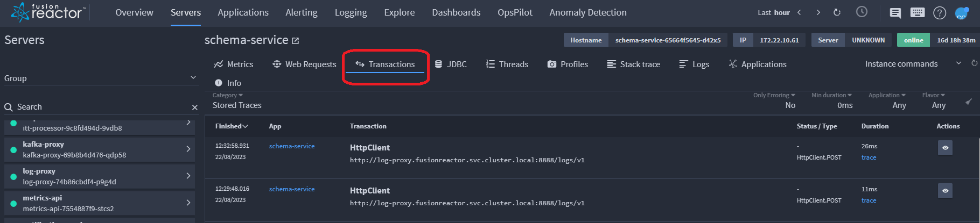Open the Category Stored Traces dropdown
980x223 pixels.
(237, 101)
